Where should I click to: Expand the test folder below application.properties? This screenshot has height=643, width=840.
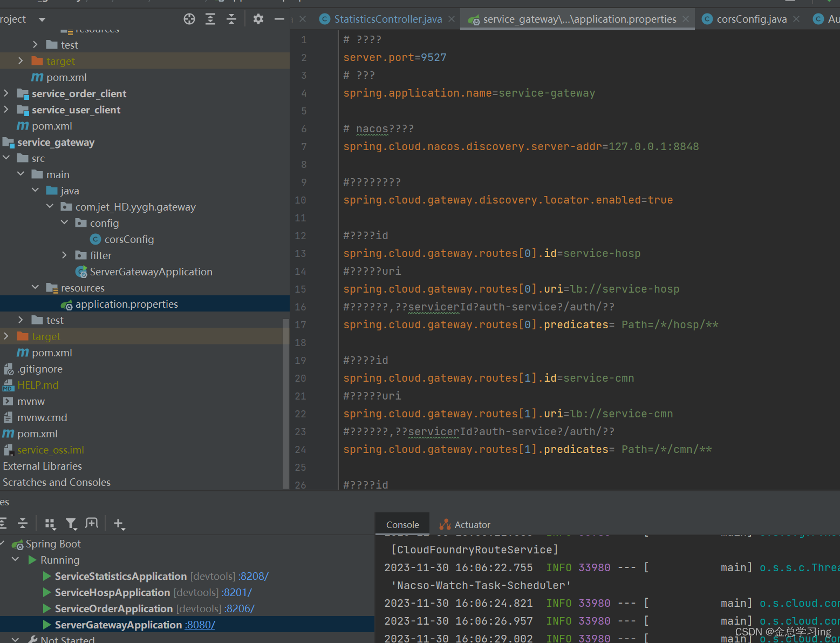tap(21, 320)
